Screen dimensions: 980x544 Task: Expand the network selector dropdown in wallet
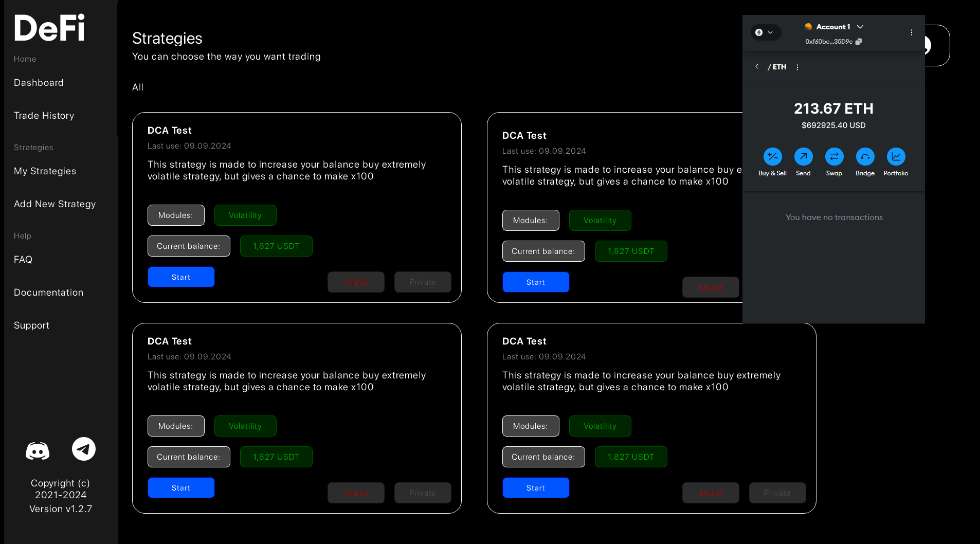pyautogui.click(x=765, y=32)
